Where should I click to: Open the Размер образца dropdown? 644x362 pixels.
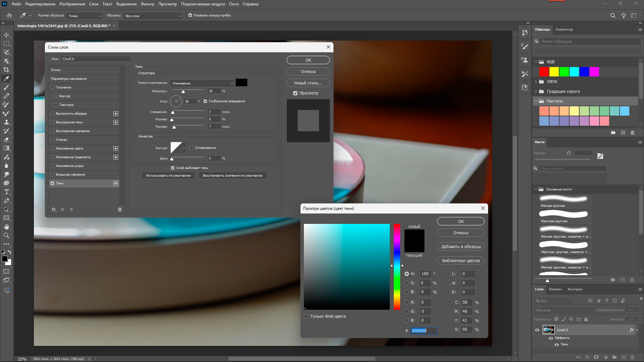click(x=84, y=16)
